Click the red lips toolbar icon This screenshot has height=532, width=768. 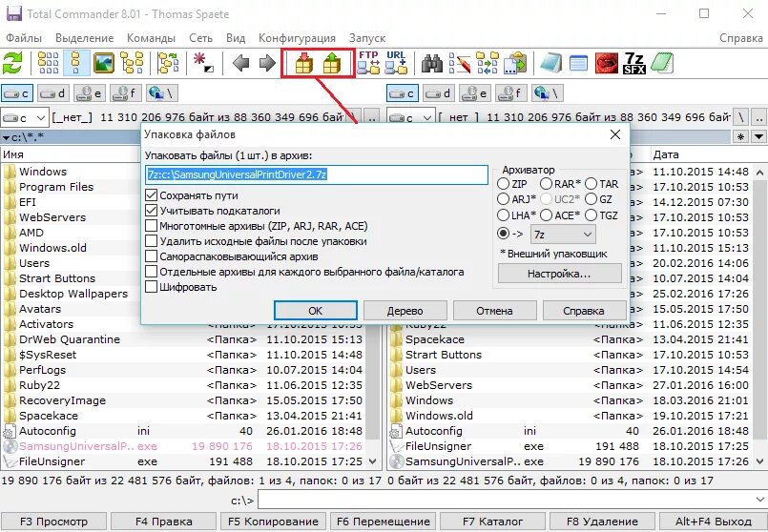point(607,63)
